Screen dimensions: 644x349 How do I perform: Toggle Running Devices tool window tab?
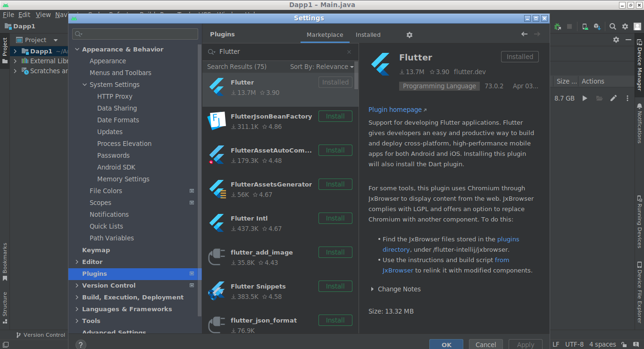[639, 221]
